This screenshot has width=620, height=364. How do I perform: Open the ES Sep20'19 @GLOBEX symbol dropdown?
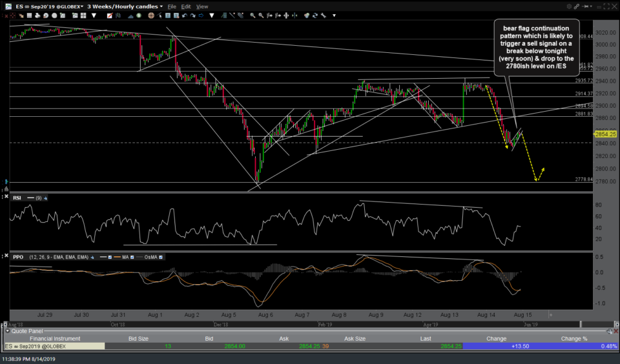[50, 6]
